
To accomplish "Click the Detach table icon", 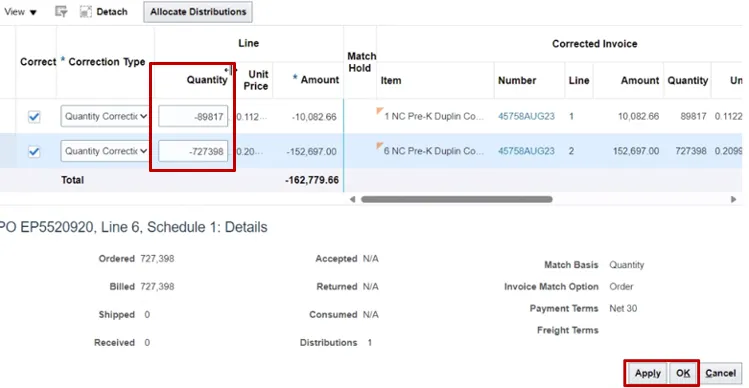I will coord(86,12).
